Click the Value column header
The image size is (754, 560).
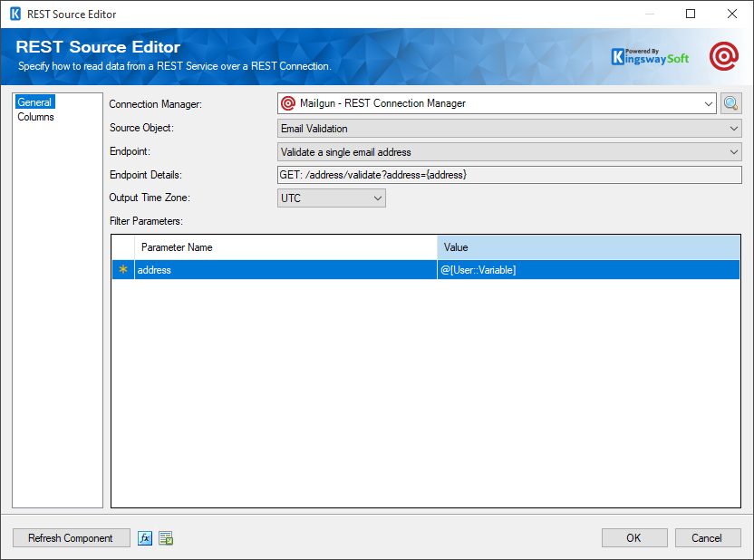pos(588,247)
